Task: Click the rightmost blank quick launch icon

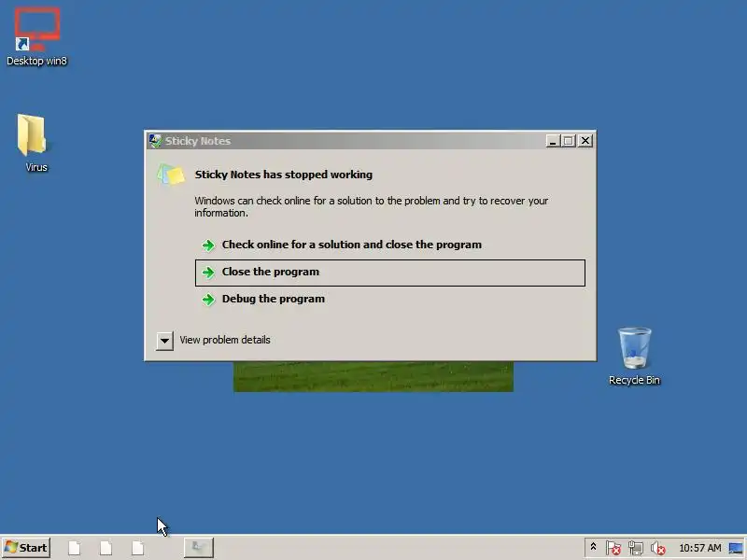Action: click(137, 548)
